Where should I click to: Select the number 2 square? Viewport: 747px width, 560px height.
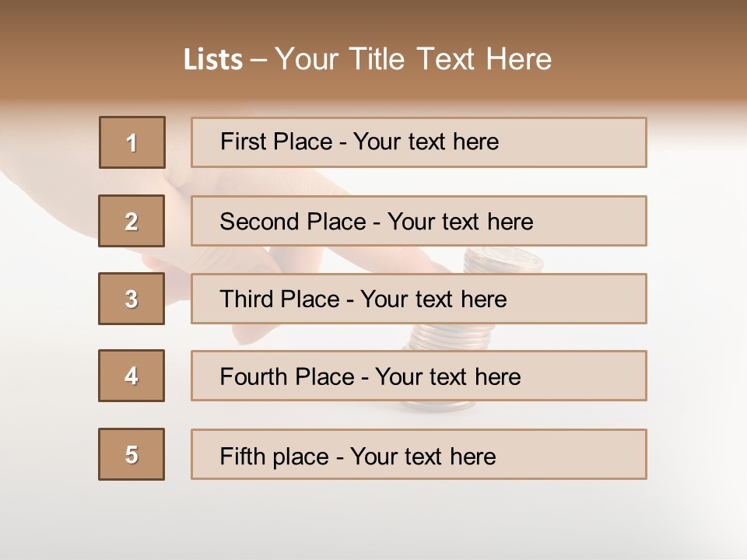[132, 221]
